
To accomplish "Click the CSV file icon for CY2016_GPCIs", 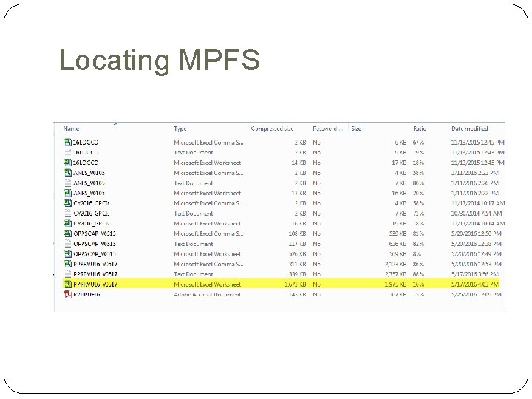I will 67,203.
